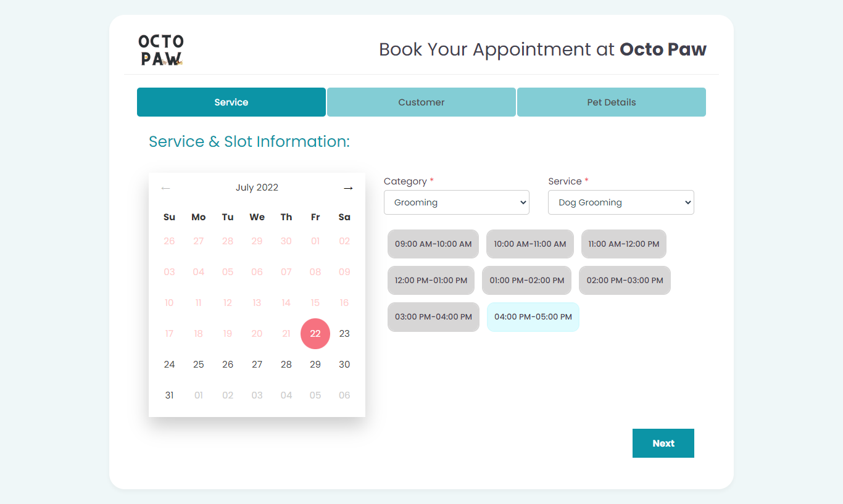Select the 09:00 AM-10:00 AM time slot

pyautogui.click(x=433, y=244)
